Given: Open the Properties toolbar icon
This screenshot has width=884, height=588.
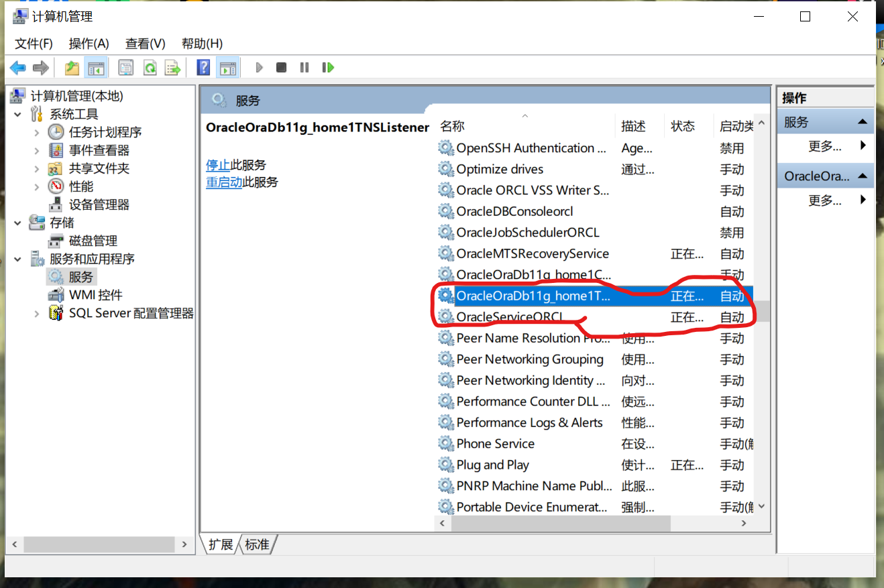Looking at the screenshot, I should [x=125, y=68].
